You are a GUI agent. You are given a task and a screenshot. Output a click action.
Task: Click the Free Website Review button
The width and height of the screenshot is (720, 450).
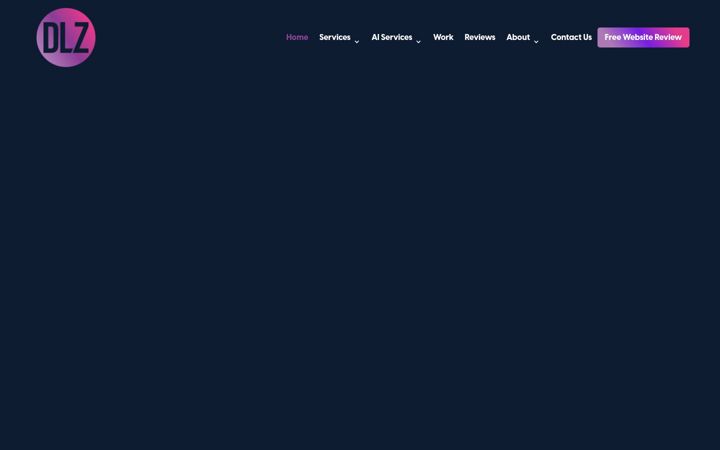(643, 37)
